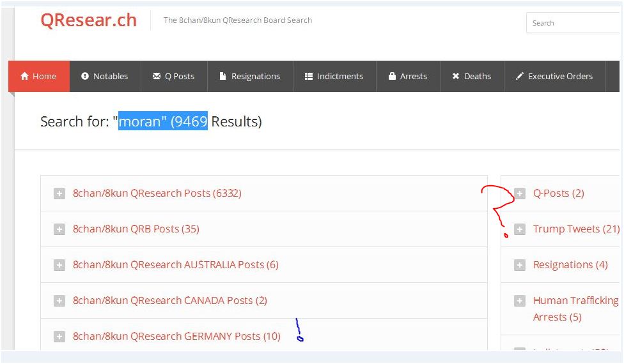Click the Resignations document icon

tap(223, 76)
